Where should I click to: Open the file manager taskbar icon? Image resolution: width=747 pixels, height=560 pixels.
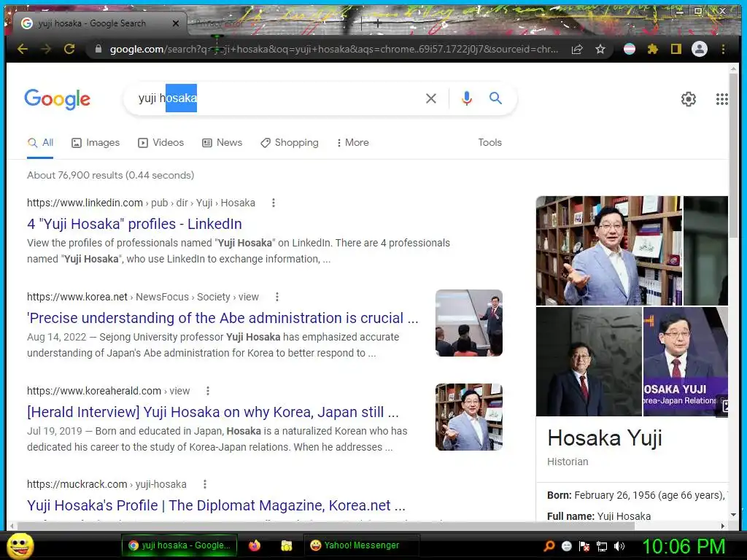286,545
